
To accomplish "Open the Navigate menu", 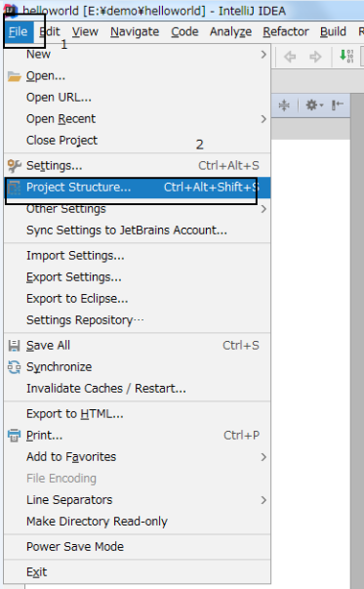I will coord(135,32).
